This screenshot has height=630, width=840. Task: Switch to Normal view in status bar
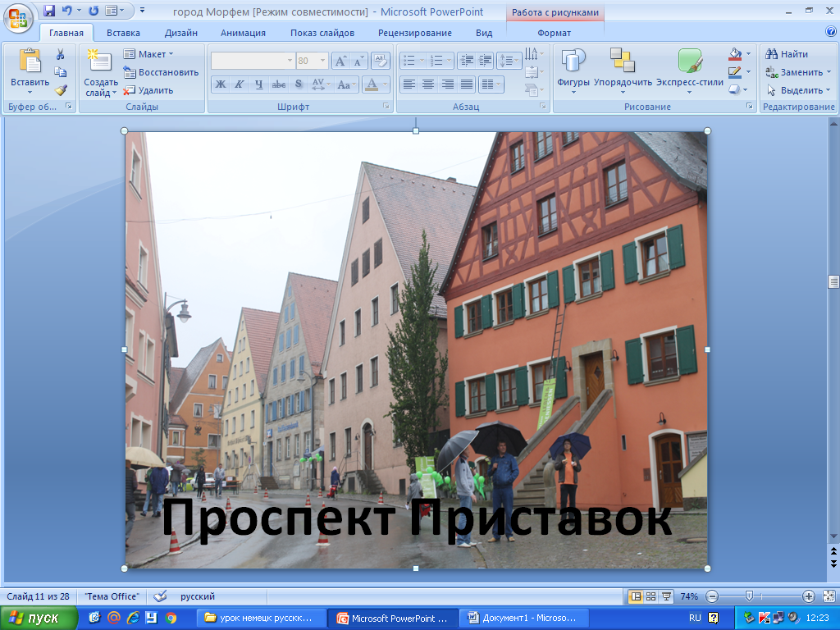coord(635,596)
